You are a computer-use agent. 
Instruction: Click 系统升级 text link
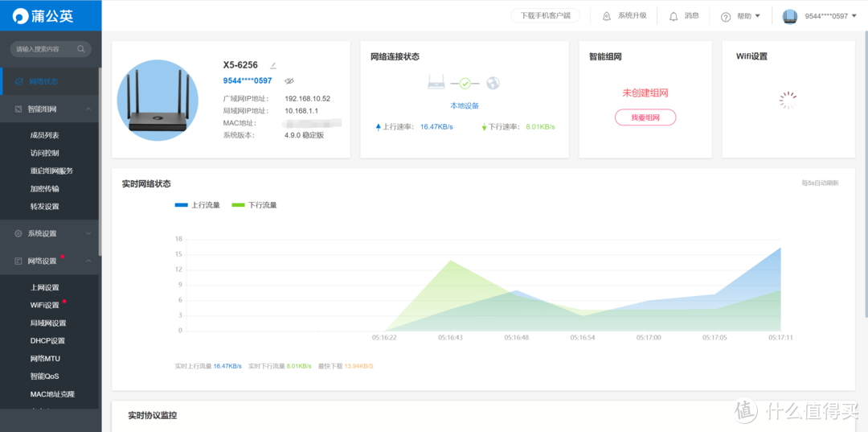[633, 15]
